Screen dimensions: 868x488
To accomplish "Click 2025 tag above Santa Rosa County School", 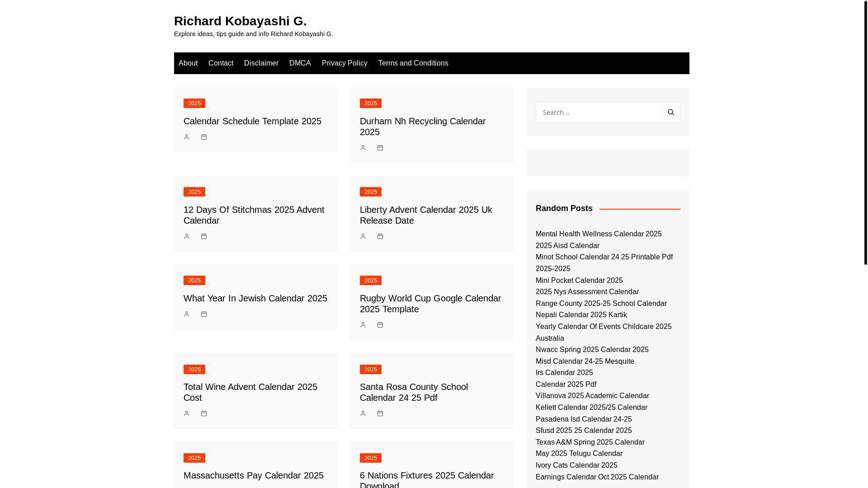I will (371, 370).
